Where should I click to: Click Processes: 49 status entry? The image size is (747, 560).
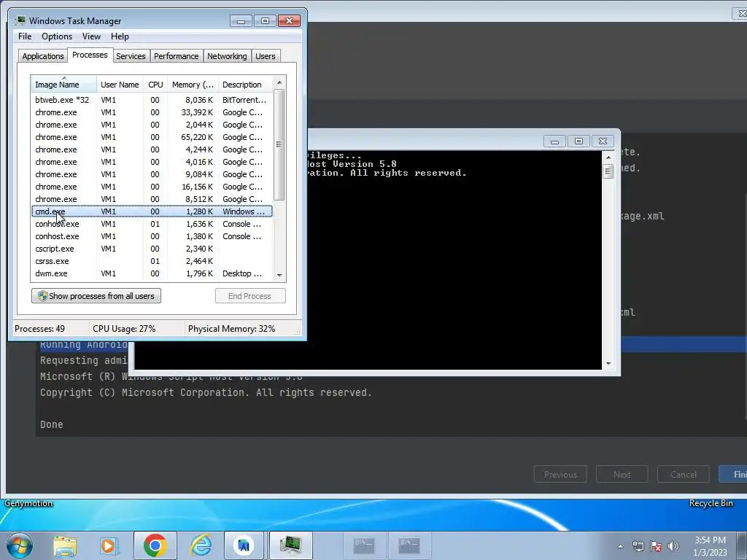point(39,329)
